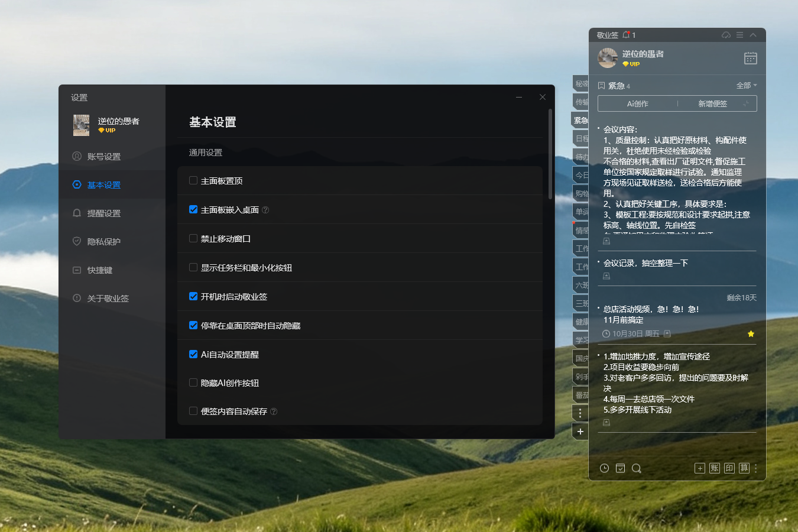Screen dimensions: 798x532
Task: Click the Ai创作 button in the note panel
Action: pyautogui.click(x=638, y=103)
